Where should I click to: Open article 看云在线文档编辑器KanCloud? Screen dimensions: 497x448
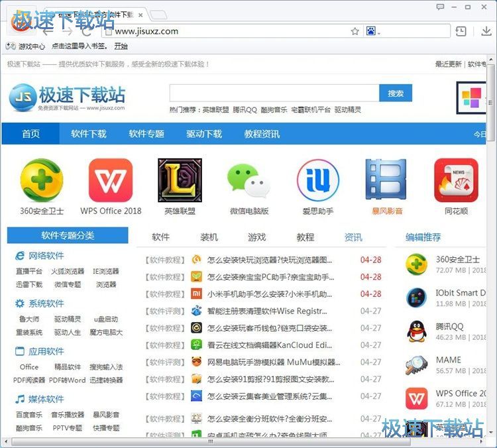tap(270, 345)
